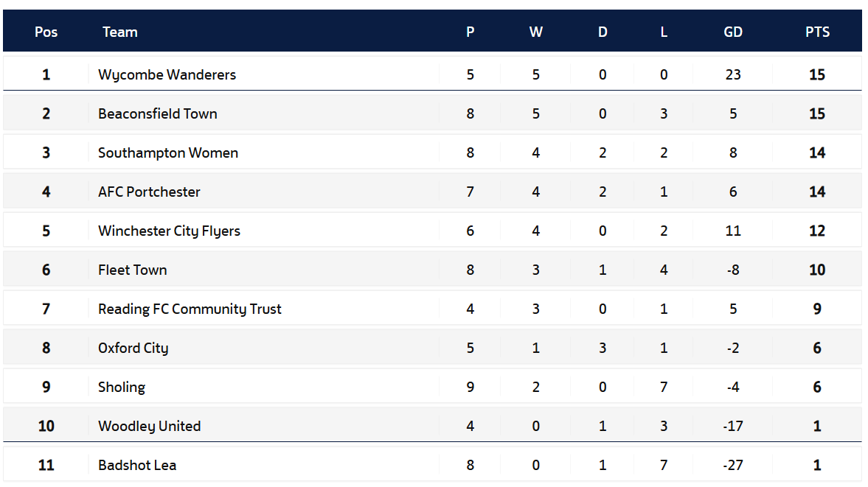The image size is (868, 487).
Task: Click AFC Portchester in the table
Action: [x=149, y=192]
